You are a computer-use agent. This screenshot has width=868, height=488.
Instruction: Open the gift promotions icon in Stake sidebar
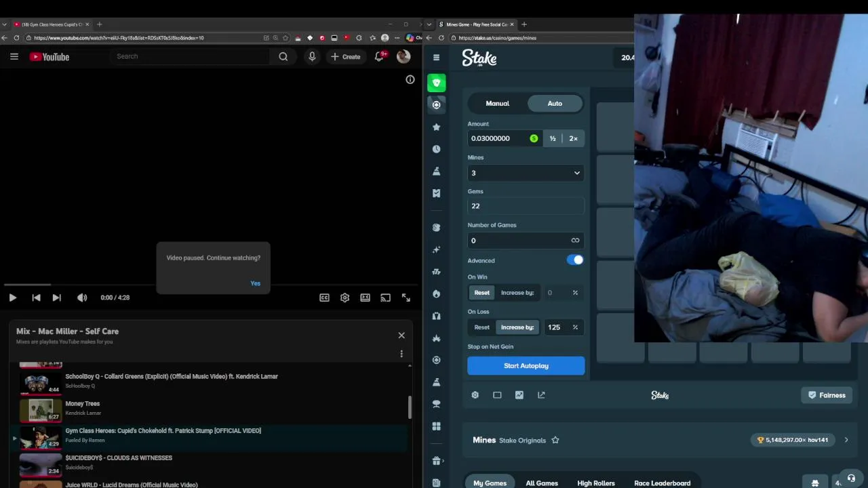click(437, 461)
